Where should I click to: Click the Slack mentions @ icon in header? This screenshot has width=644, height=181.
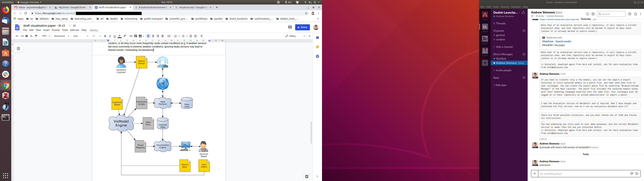tap(630, 14)
